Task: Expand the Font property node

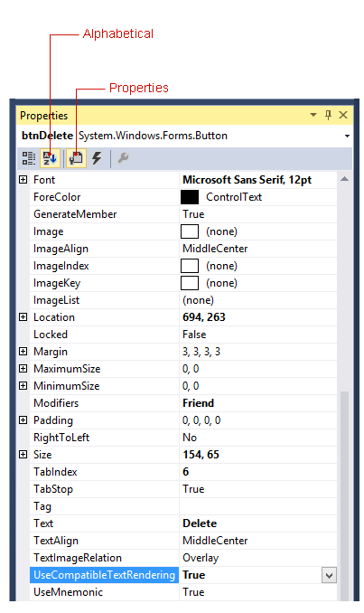Action: (x=23, y=179)
